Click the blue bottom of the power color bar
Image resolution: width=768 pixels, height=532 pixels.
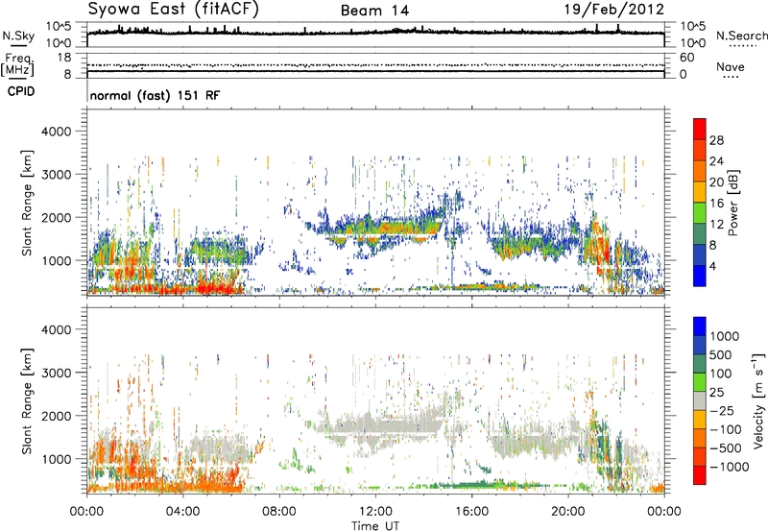click(700, 277)
